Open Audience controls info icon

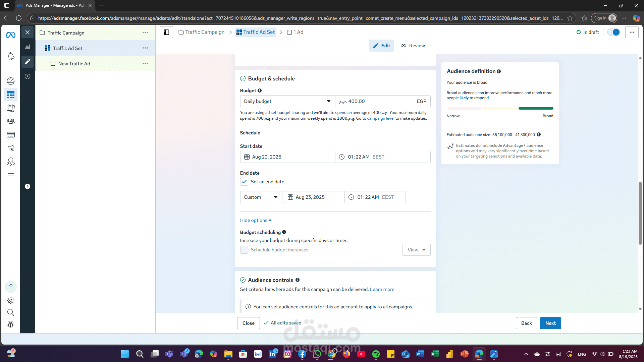click(x=298, y=280)
